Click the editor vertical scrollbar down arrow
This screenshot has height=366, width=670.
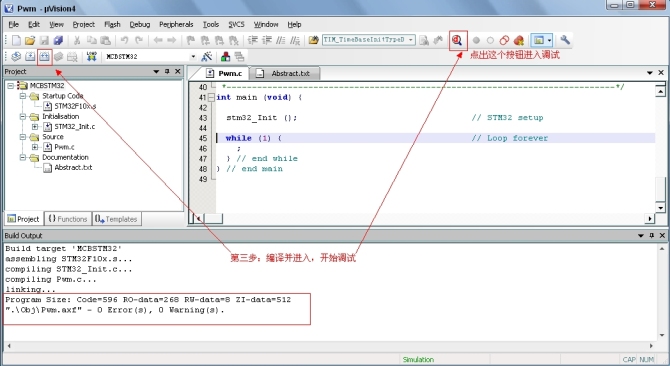pyautogui.click(x=660, y=208)
